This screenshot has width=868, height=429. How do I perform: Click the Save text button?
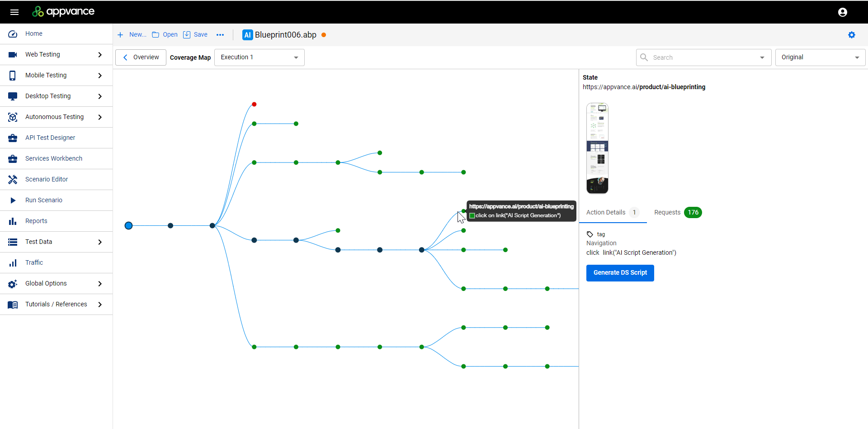201,35
